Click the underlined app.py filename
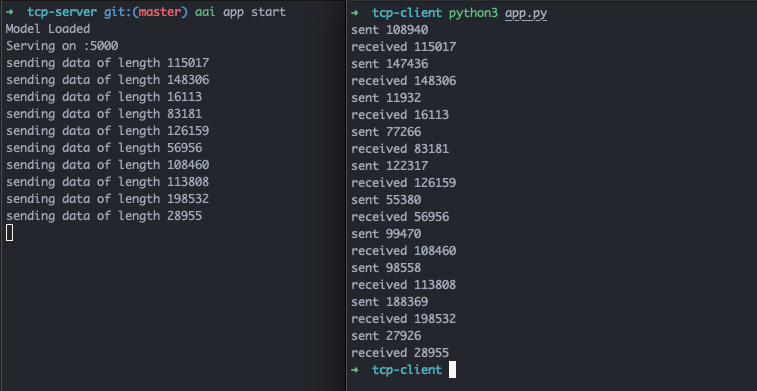 (x=526, y=14)
